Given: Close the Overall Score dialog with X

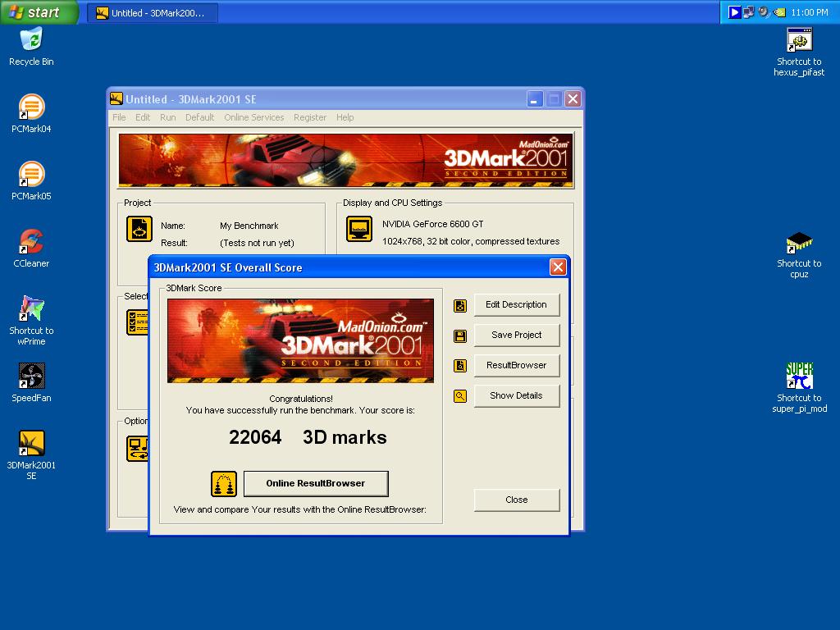Looking at the screenshot, I should (x=558, y=267).
